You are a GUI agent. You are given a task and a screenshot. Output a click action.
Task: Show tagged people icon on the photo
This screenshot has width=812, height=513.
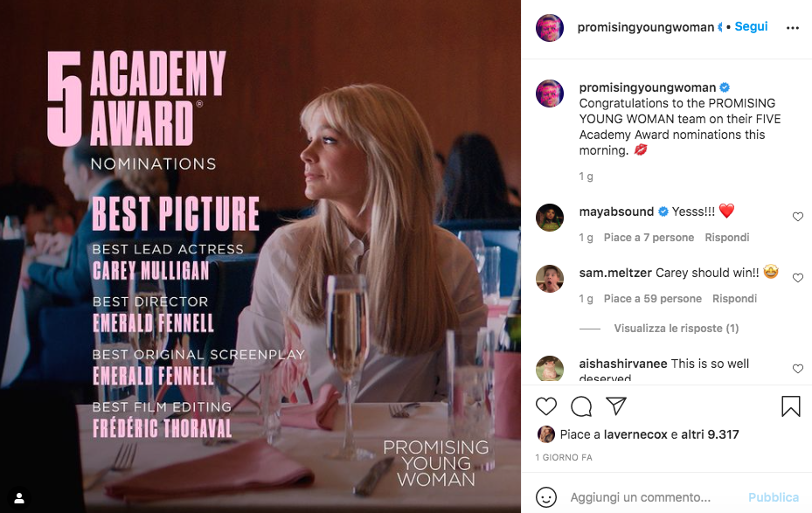coord(19,498)
